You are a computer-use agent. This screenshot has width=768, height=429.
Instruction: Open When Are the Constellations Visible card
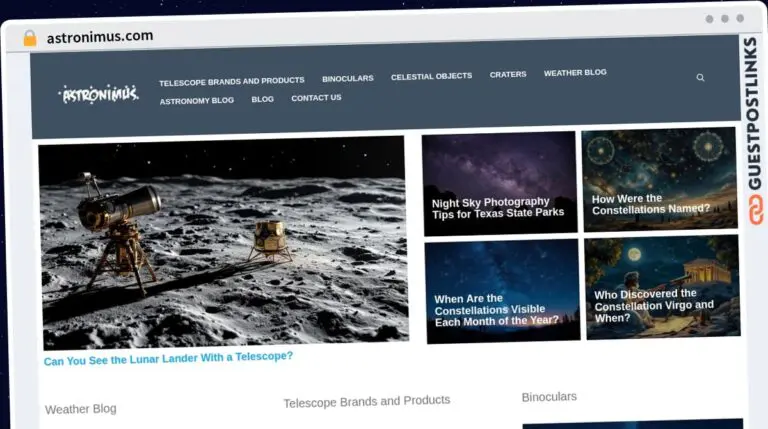503,291
